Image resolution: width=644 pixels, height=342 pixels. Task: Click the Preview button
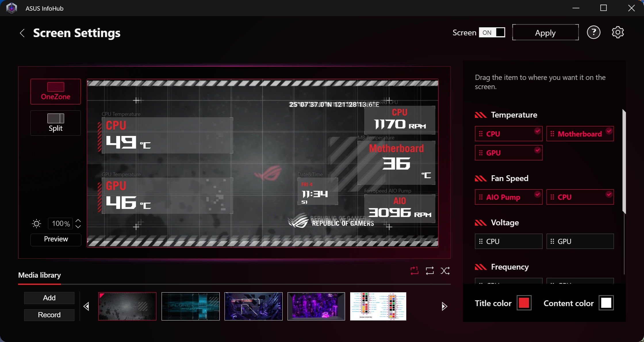56,239
